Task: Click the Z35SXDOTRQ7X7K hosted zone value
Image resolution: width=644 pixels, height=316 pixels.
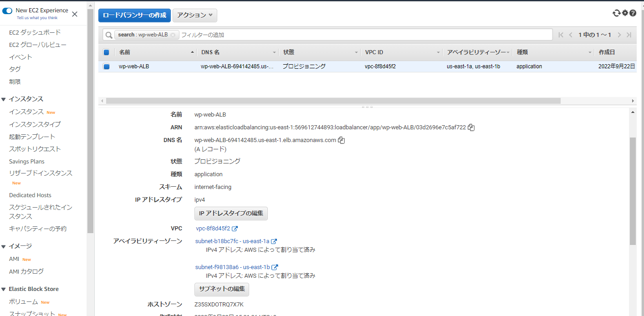Action: tap(219, 305)
